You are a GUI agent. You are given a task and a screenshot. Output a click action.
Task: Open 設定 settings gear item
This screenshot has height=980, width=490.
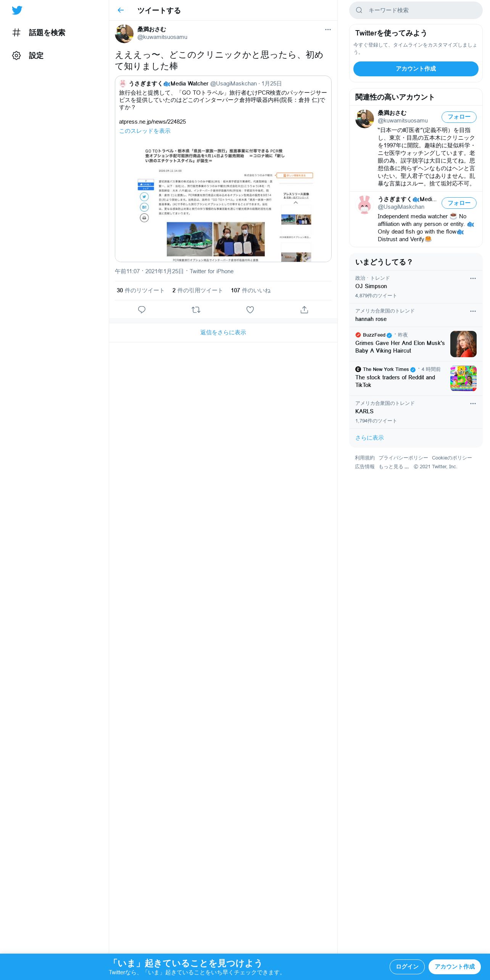28,56
